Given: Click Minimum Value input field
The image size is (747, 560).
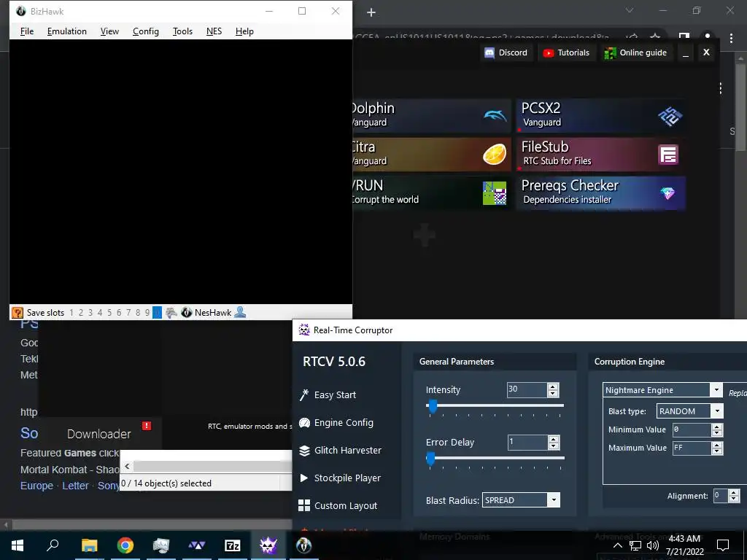Looking at the screenshot, I should pos(692,429).
